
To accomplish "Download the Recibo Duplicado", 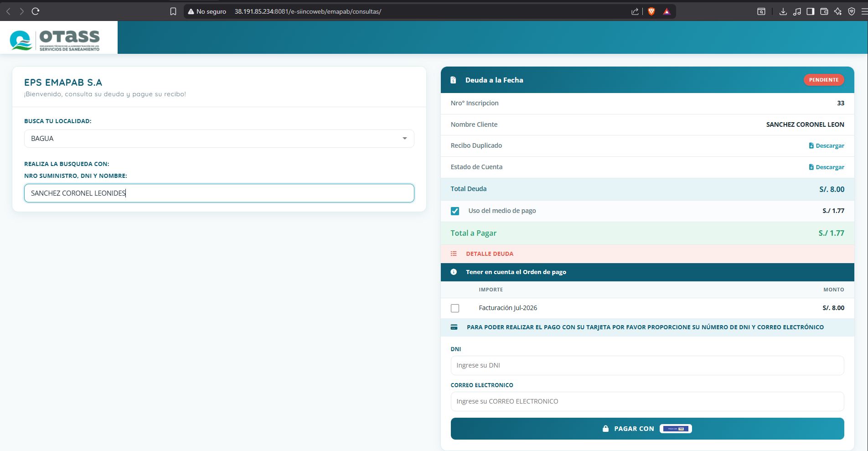I will pos(826,146).
